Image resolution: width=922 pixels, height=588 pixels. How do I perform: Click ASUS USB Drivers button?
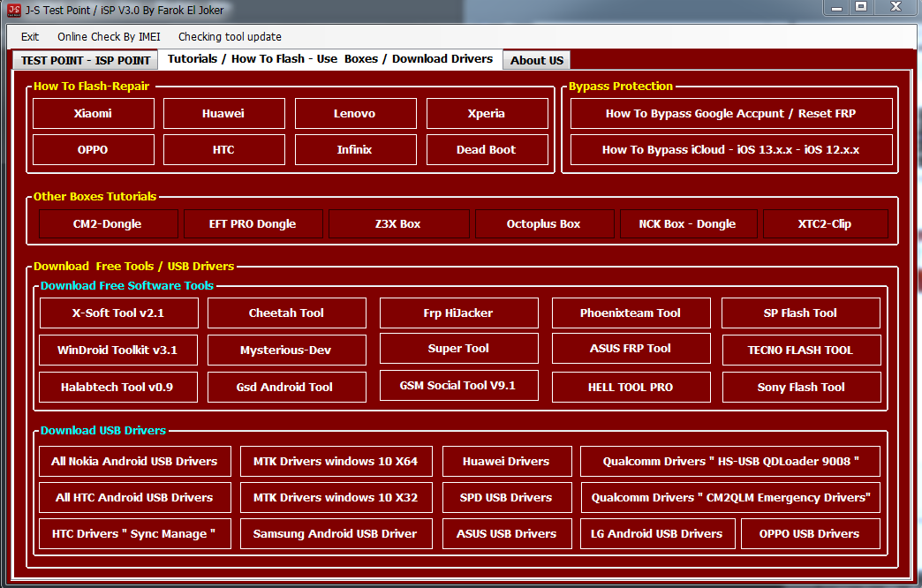pyautogui.click(x=507, y=533)
